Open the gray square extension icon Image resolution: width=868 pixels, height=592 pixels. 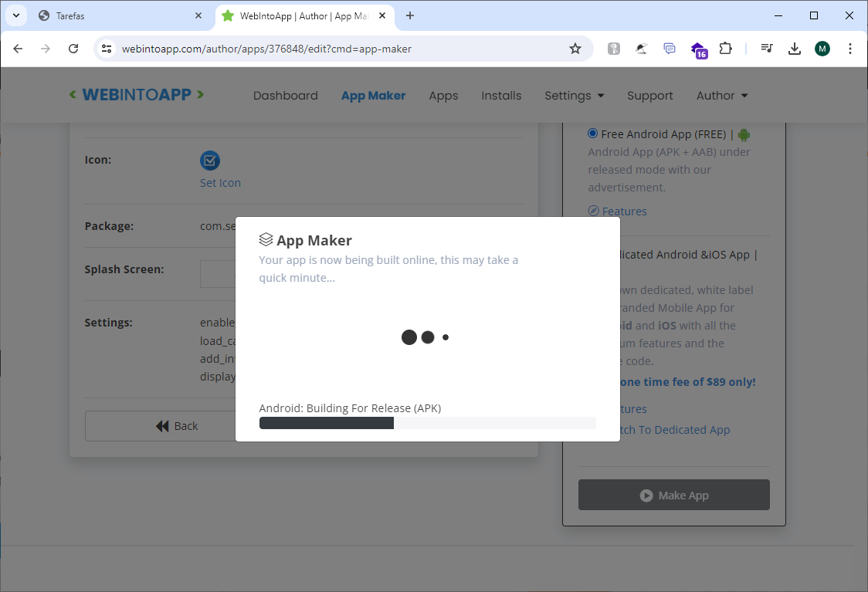tap(613, 49)
